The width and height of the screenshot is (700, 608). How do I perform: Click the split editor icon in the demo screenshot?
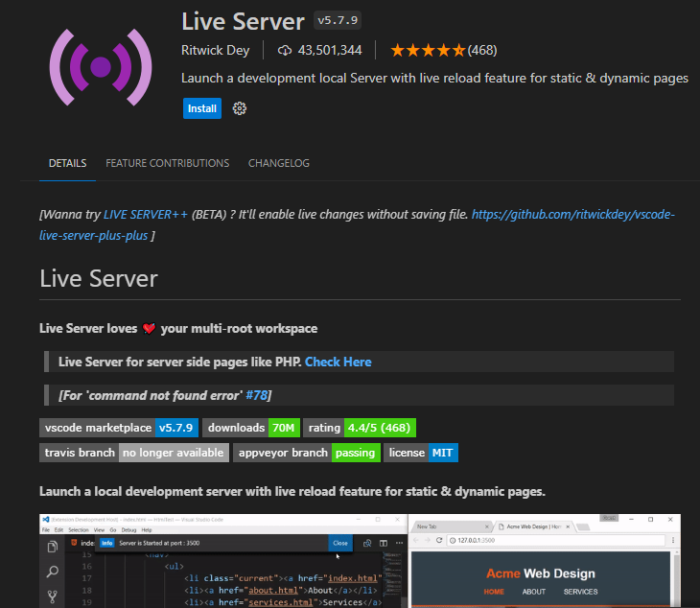383,544
